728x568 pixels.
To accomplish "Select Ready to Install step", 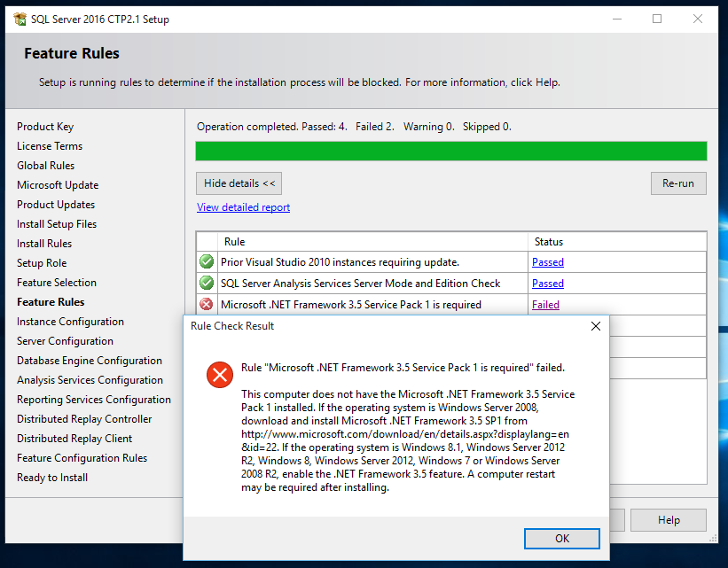I will [52, 478].
